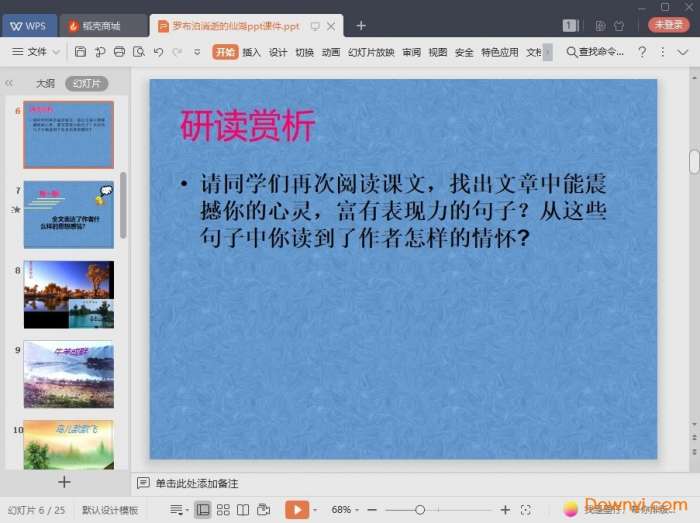Viewport: 700px width, 523px height.
Task: Open the 幻灯片放映 ribbon tab
Action: (x=371, y=52)
